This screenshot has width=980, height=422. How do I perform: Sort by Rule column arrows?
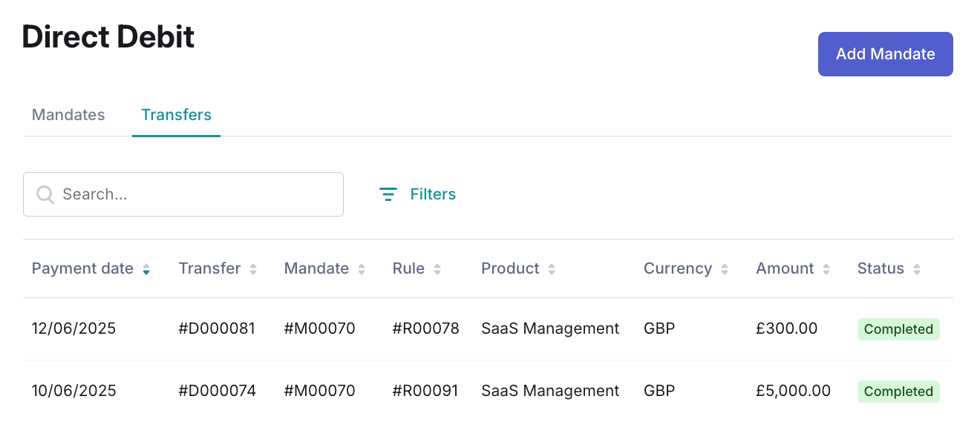click(x=437, y=269)
